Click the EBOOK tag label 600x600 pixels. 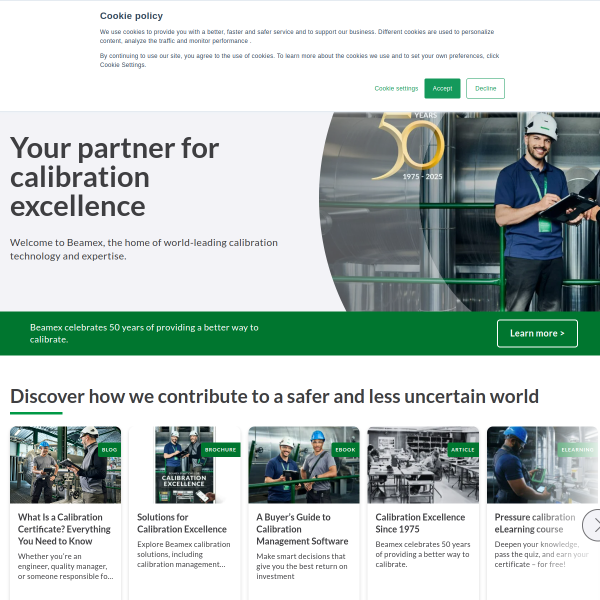(345, 450)
